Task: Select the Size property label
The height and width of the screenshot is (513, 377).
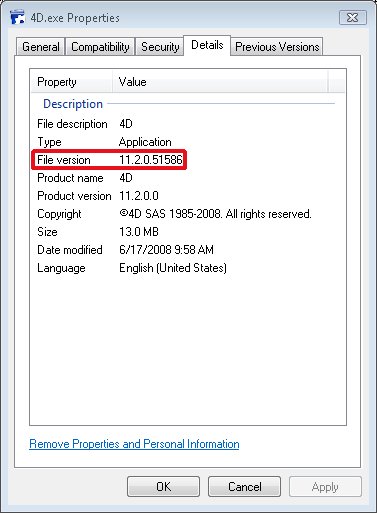Action: (x=47, y=232)
